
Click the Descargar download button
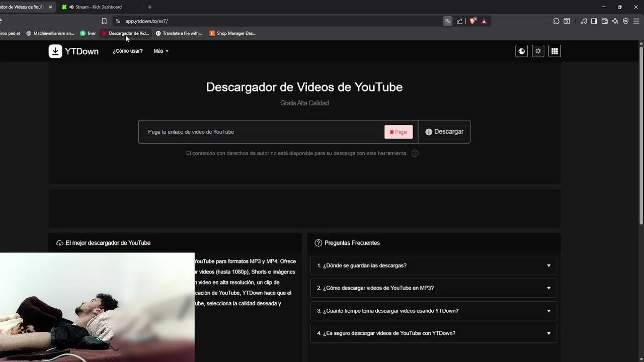[444, 132]
